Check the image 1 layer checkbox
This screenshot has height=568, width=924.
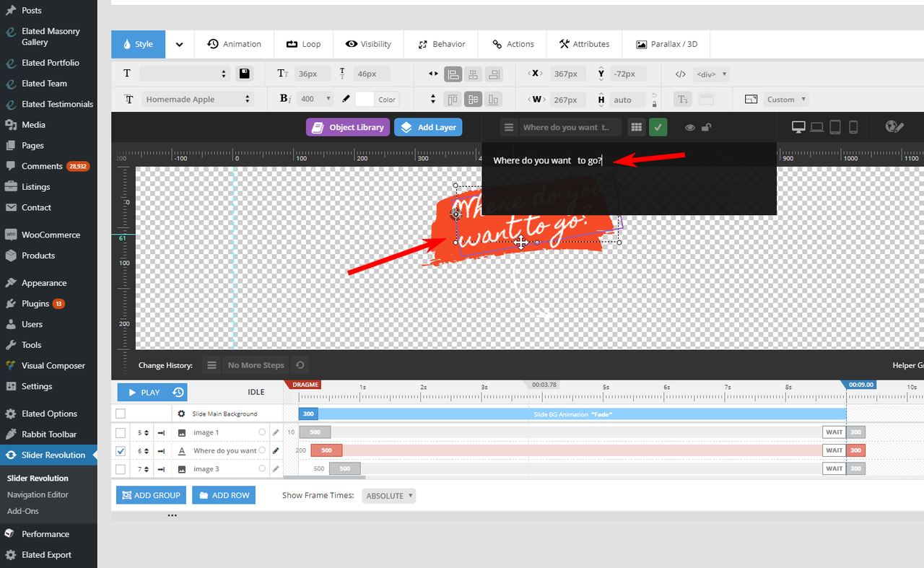121,432
